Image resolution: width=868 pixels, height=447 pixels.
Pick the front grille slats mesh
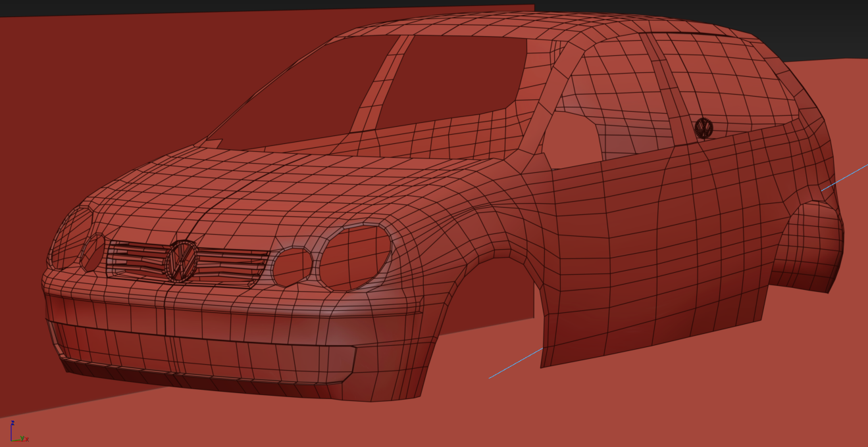(x=188, y=263)
